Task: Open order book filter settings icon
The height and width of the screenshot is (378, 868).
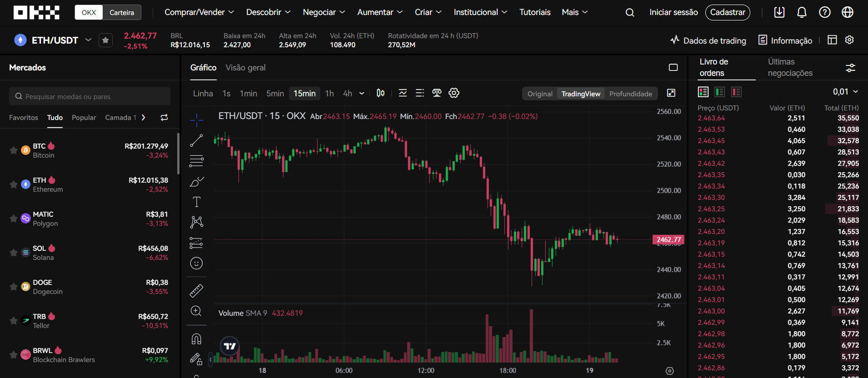Action: (850, 68)
